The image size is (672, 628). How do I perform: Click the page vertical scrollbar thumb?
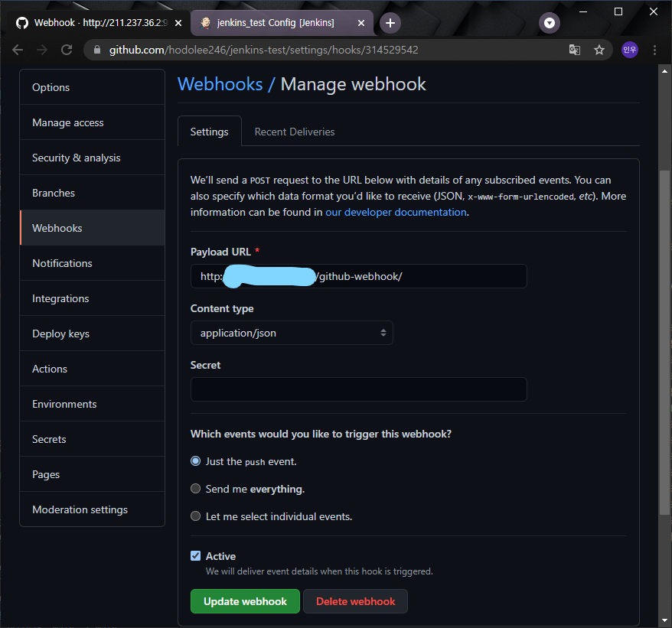pos(664,343)
